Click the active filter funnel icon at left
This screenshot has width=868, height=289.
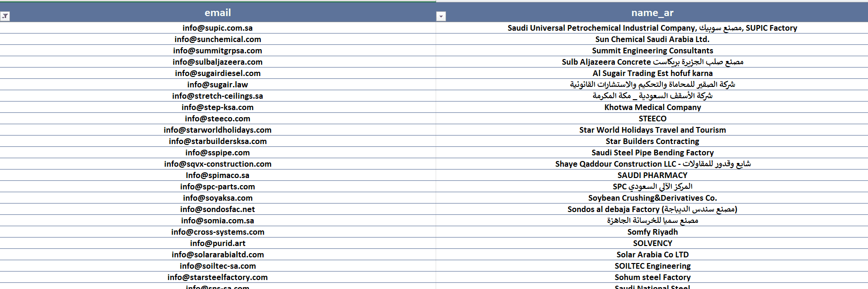[5, 17]
